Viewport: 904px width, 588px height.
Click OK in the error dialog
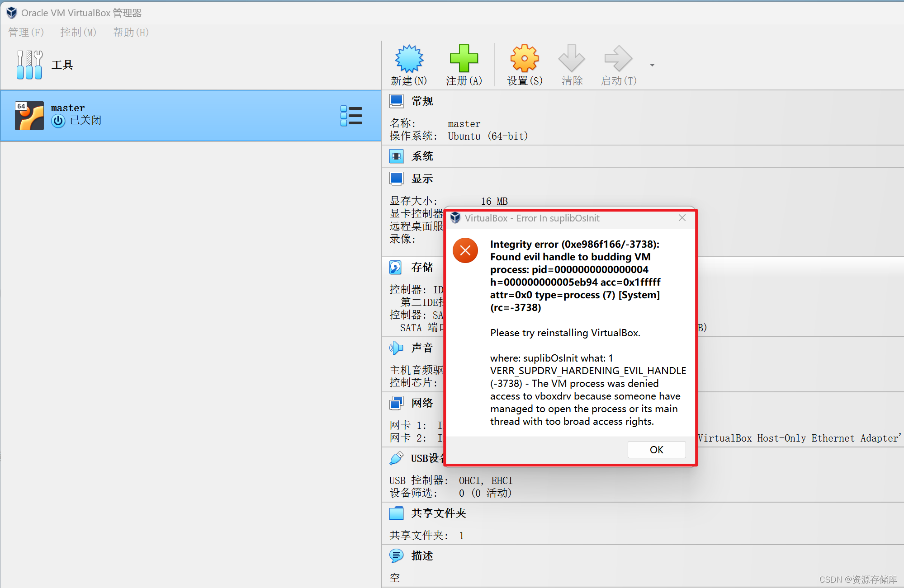(656, 450)
